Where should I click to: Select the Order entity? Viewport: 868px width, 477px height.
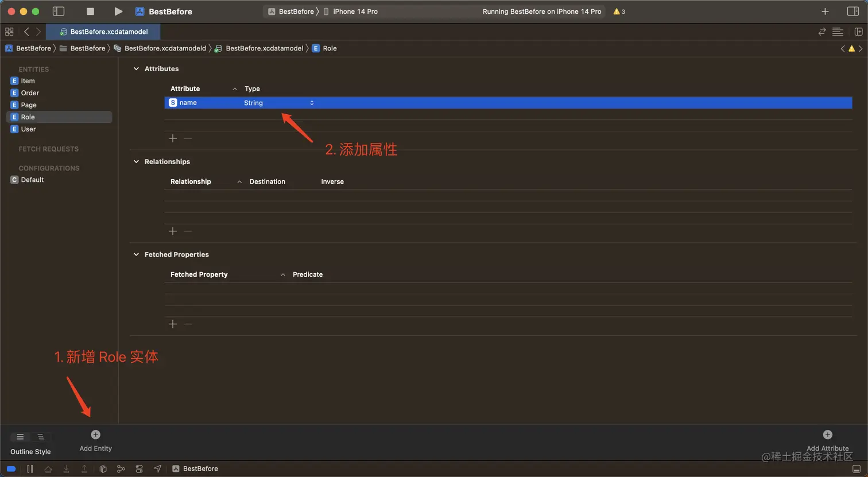[59, 93]
